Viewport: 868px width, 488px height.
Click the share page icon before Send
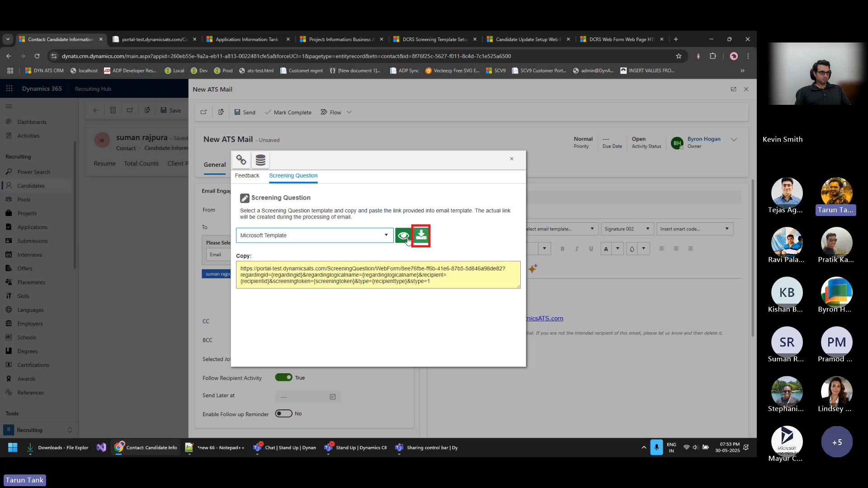pyautogui.click(x=221, y=112)
